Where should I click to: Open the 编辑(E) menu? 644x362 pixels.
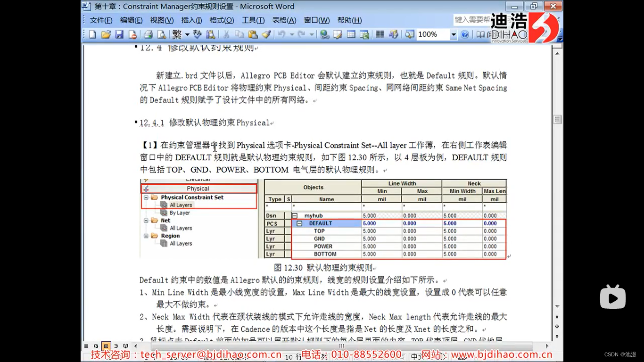pos(131,20)
